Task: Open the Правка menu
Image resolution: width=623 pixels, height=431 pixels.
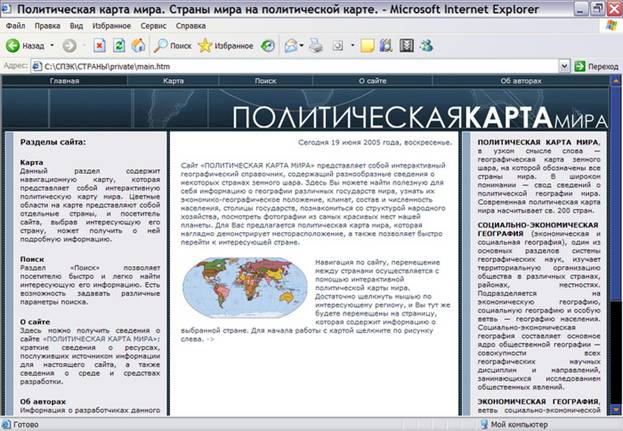Action: 47,26
